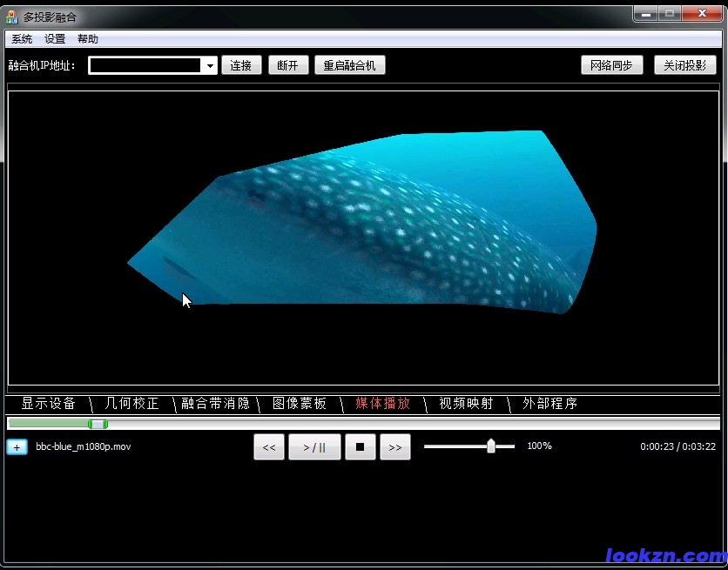
Task: Open the 帮助 menu
Action: point(88,39)
